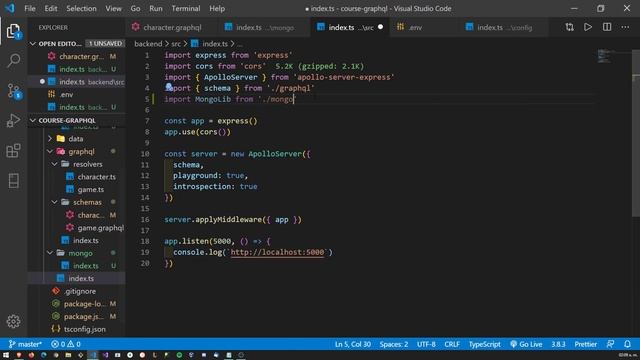Click the Open Changes icon in editor toolbar

coord(569,27)
